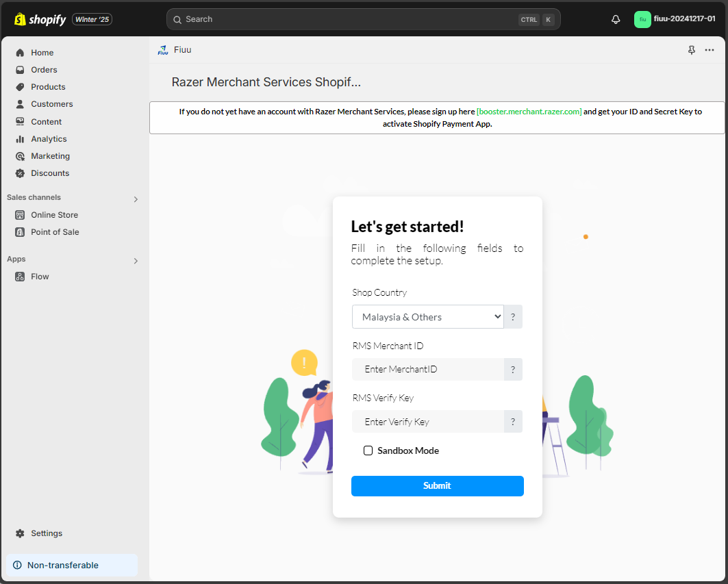Submit the setup form
Image resolution: width=728 pixels, height=584 pixels.
(x=438, y=485)
